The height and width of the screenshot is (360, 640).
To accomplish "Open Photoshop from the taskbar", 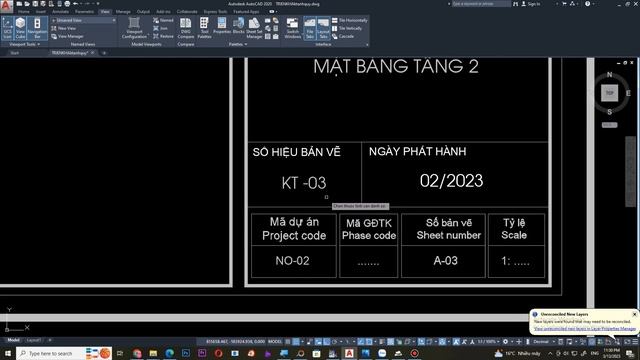I will point(186,353).
